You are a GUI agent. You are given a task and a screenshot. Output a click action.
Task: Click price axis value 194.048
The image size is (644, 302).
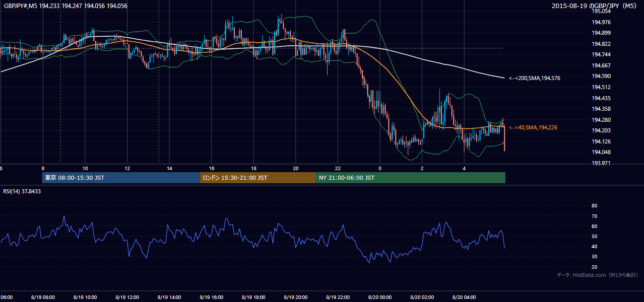click(602, 152)
